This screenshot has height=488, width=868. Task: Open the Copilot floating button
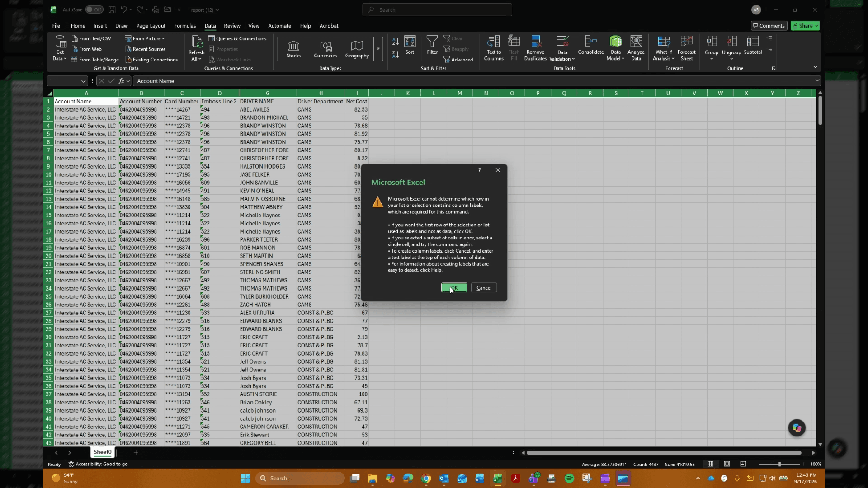tap(797, 428)
